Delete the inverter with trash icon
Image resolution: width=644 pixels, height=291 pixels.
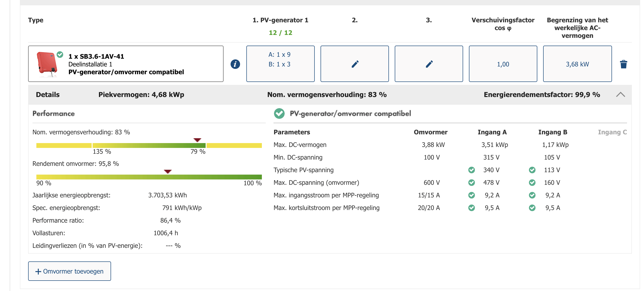click(623, 64)
